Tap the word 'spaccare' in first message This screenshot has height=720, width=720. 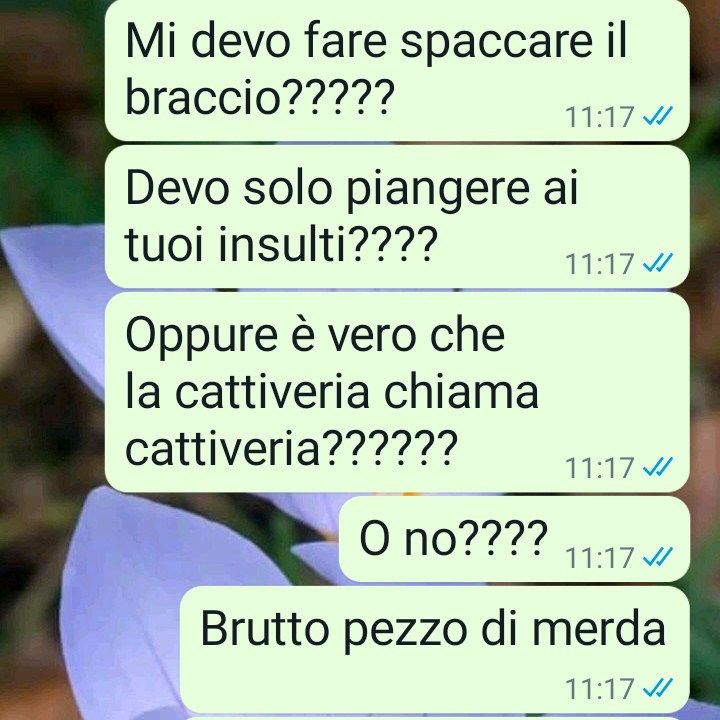tap(496, 42)
